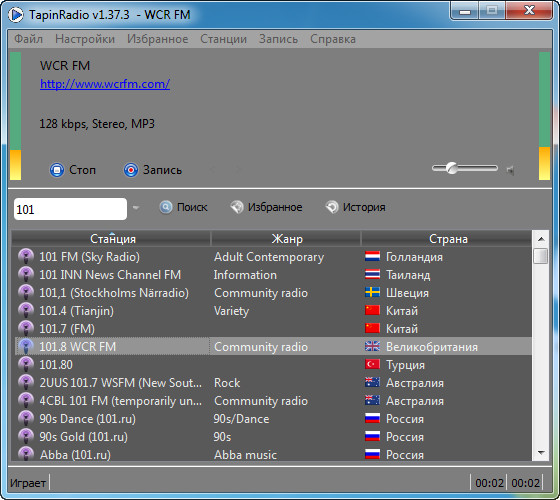Open the Справка menu

pyautogui.click(x=333, y=39)
